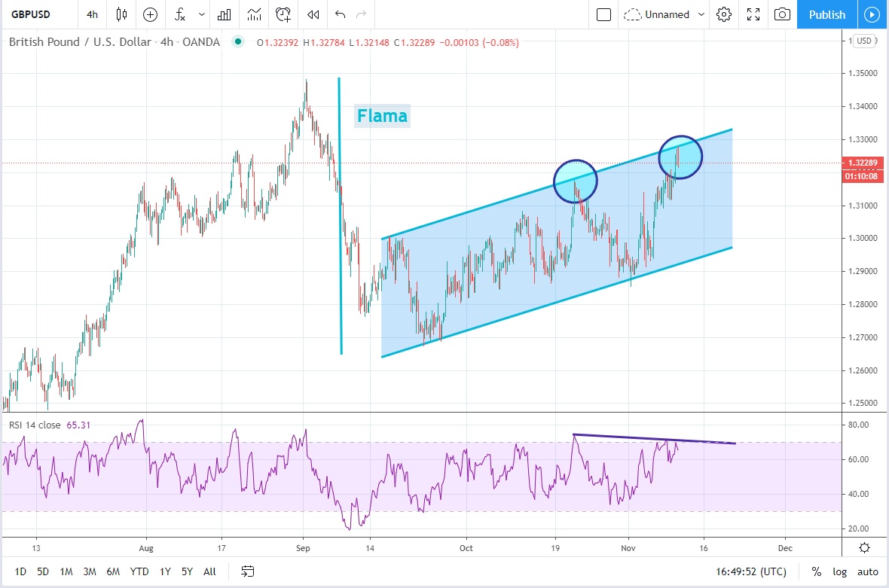The width and height of the screenshot is (889, 588).
Task: Click the British Pound / U.S. Dollar title
Action: pyautogui.click(x=80, y=41)
